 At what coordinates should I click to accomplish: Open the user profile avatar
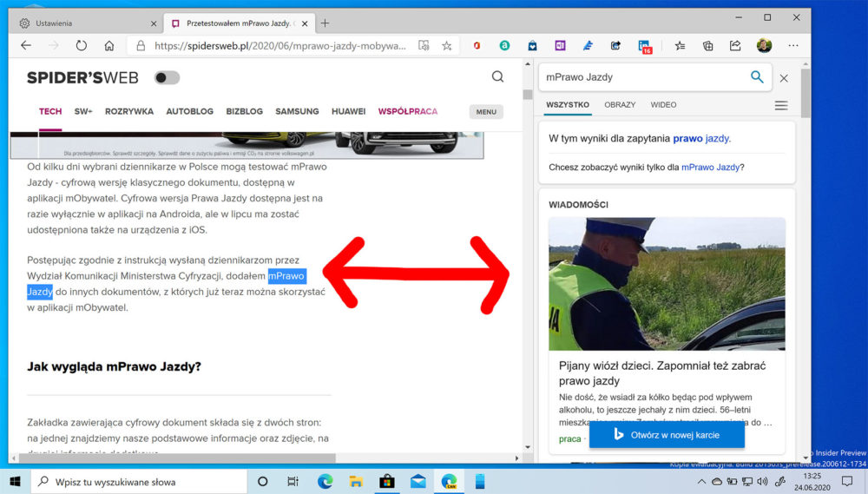pos(764,45)
